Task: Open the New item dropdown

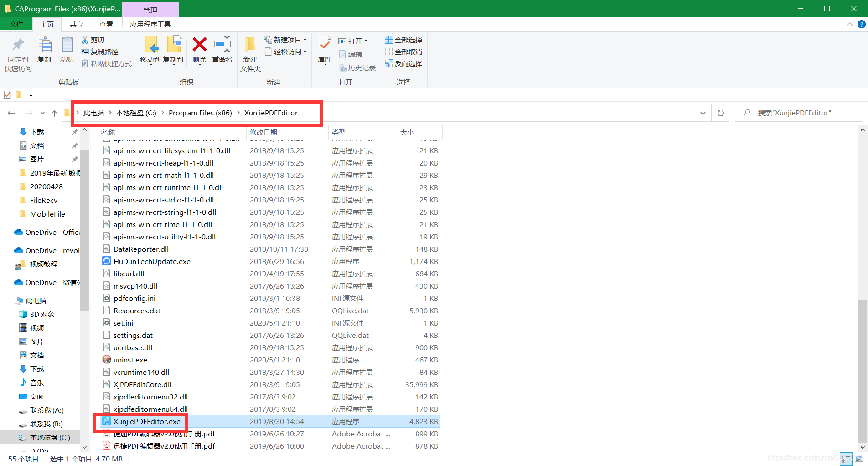Action: tap(285, 40)
